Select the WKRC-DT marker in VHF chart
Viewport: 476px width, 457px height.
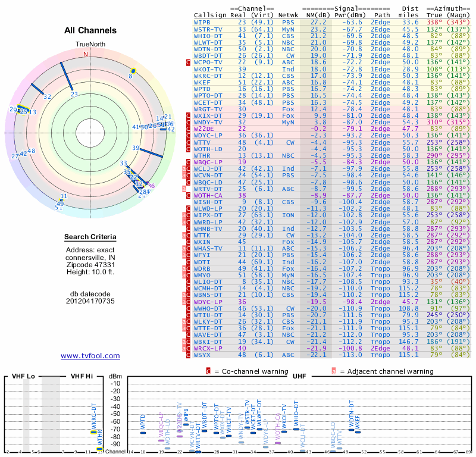coord(94,432)
